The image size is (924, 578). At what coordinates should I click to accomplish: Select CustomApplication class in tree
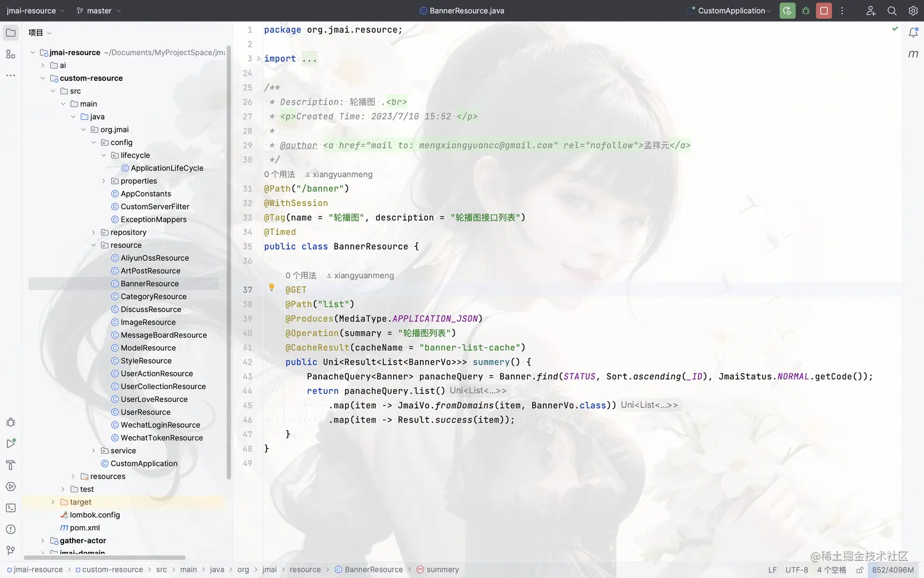(x=144, y=464)
